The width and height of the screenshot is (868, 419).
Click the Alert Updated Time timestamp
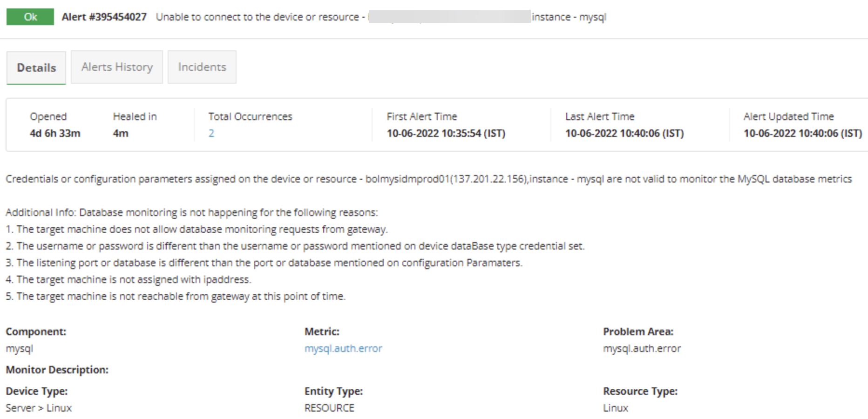(x=802, y=134)
